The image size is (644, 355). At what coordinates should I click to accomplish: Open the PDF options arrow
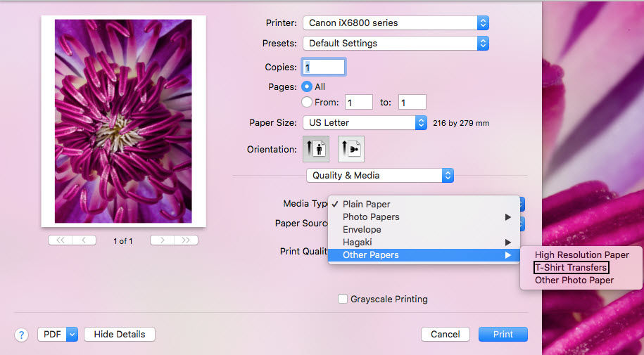point(72,335)
